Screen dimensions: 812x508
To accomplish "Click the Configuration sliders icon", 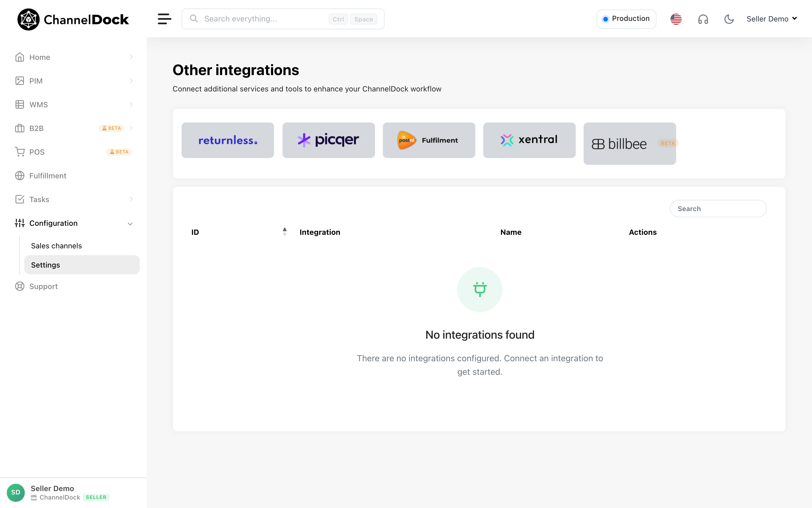I will 20,223.
